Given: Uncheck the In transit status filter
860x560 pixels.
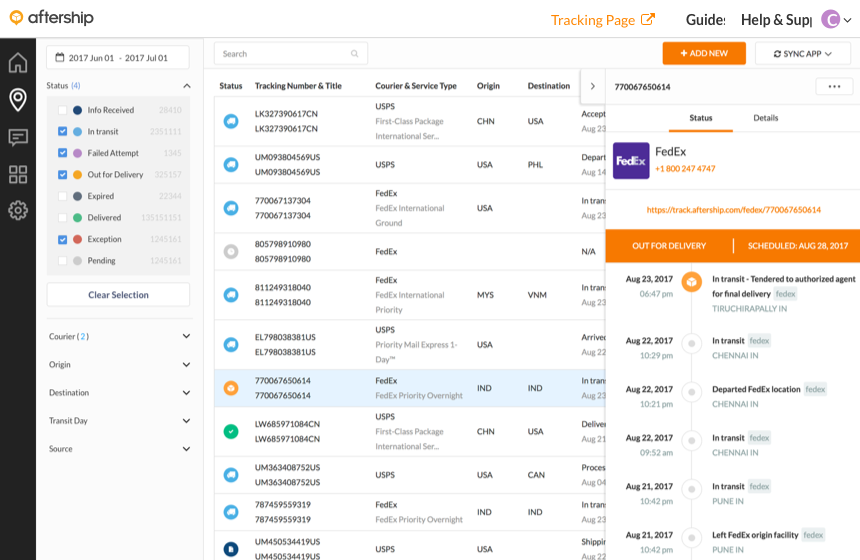Looking at the screenshot, I should pos(63,132).
